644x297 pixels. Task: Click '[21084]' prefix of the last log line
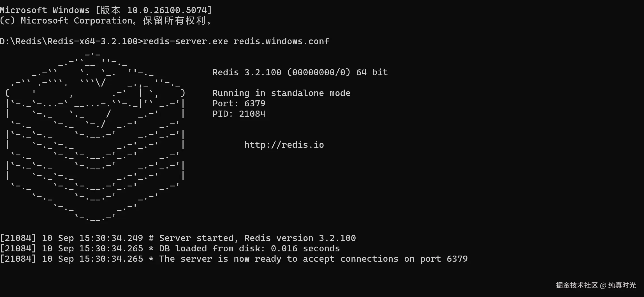(18, 259)
